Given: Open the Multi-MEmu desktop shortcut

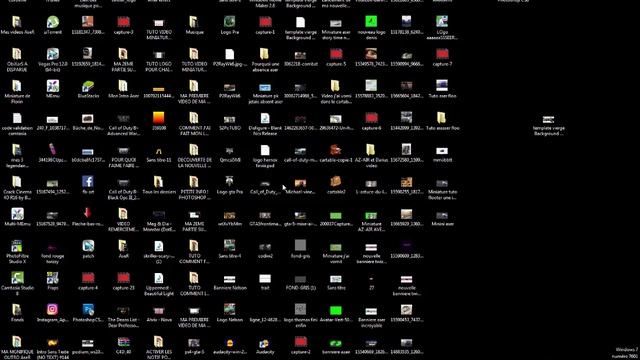Looking at the screenshot, I should 17,214.
